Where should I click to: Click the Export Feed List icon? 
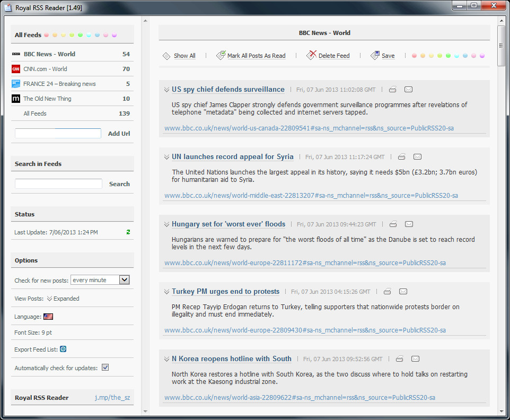point(63,349)
